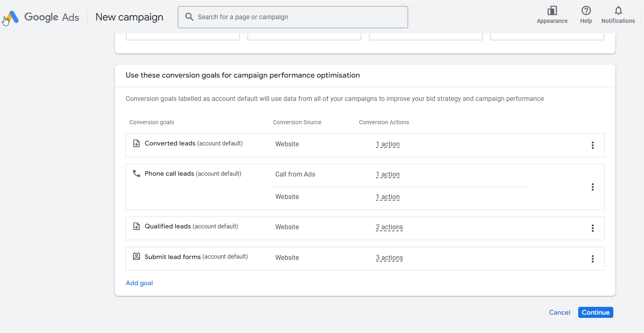Open the Appearance settings icon
The width and height of the screenshot is (644, 333).
(x=552, y=11)
